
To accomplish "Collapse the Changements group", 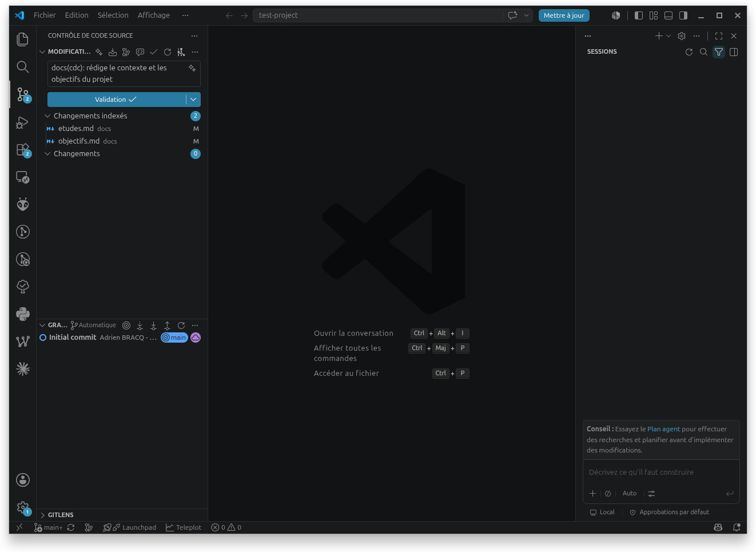I will coord(47,154).
